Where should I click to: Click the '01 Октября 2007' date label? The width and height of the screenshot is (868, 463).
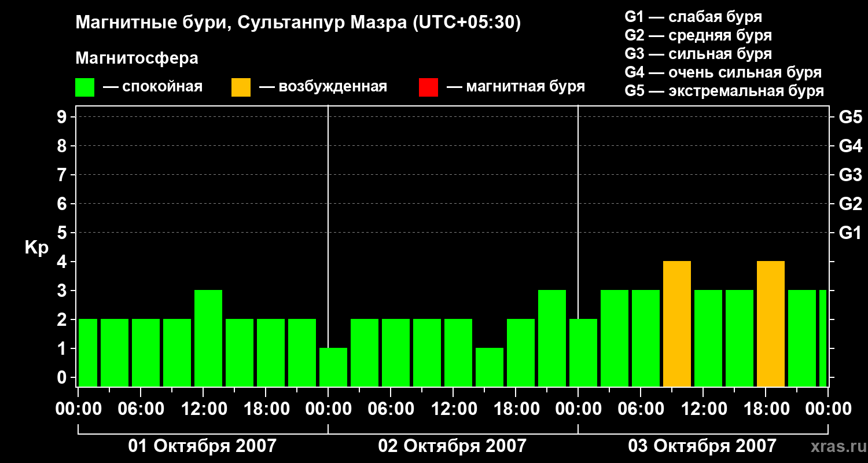click(x=203, y=446)
